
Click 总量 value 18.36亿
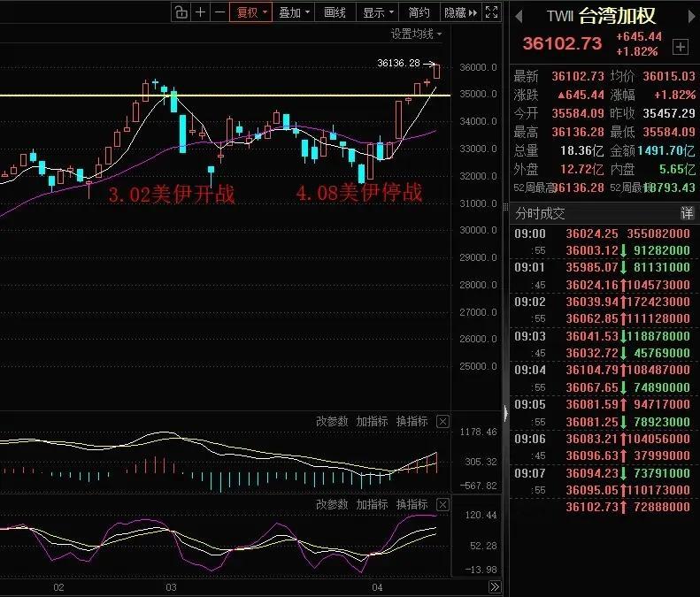tap(582, 151)
